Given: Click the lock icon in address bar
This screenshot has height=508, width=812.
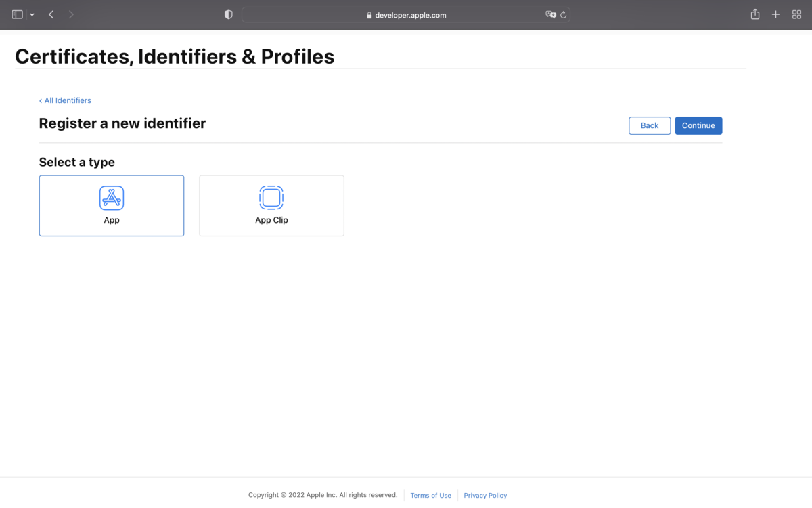Looking at the screenshot, I should [369, 15].
